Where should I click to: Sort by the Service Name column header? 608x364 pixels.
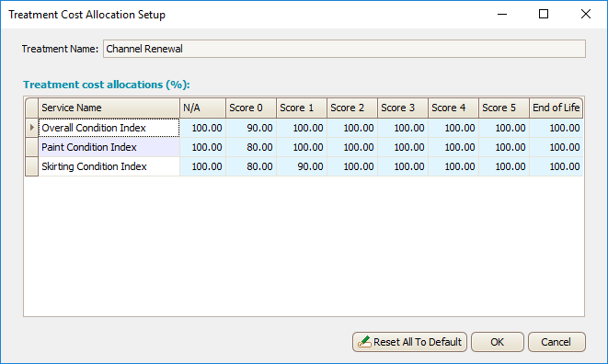click(x=109, y=108)
